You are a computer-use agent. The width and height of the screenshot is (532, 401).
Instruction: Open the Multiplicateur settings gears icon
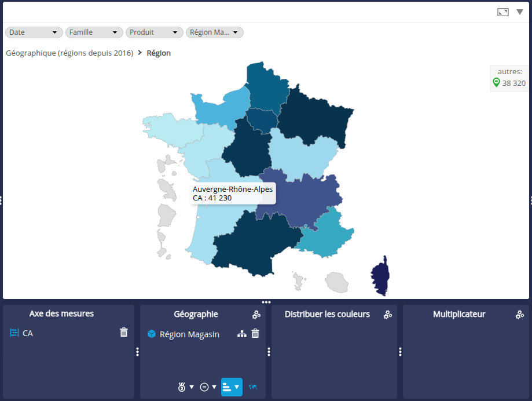coord(519,315)
